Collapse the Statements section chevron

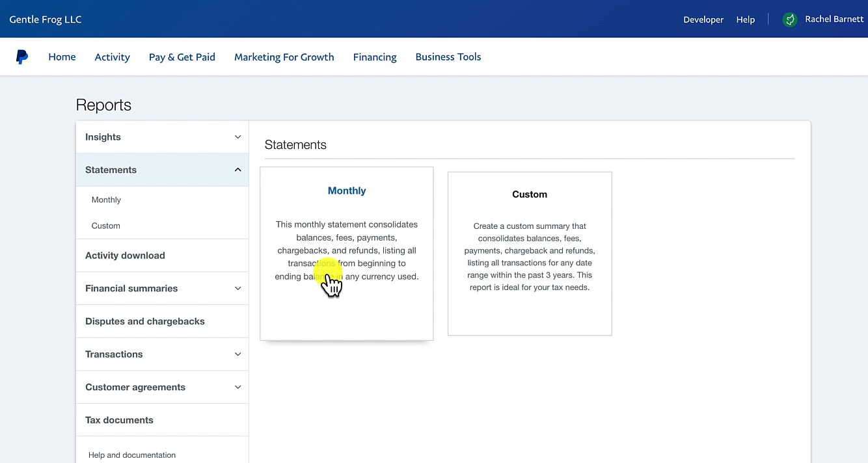click(x=237, y=170)
